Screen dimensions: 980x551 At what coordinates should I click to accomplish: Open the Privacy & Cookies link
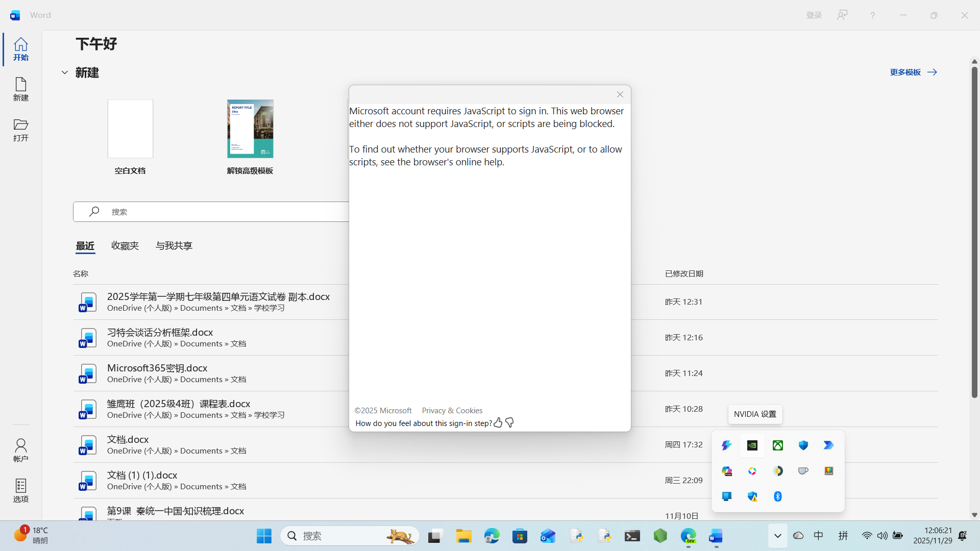(x=452, y=410)
